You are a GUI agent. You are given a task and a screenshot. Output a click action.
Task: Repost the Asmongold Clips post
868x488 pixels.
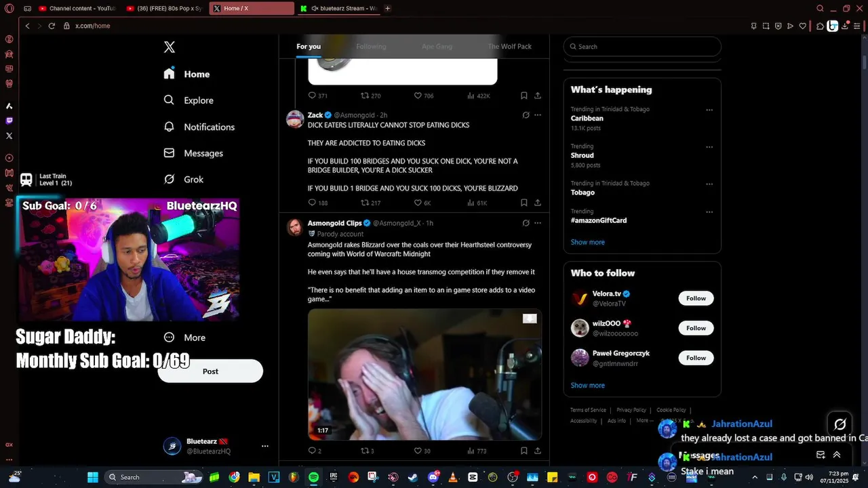pyautogui.click(x=367, y=451)
